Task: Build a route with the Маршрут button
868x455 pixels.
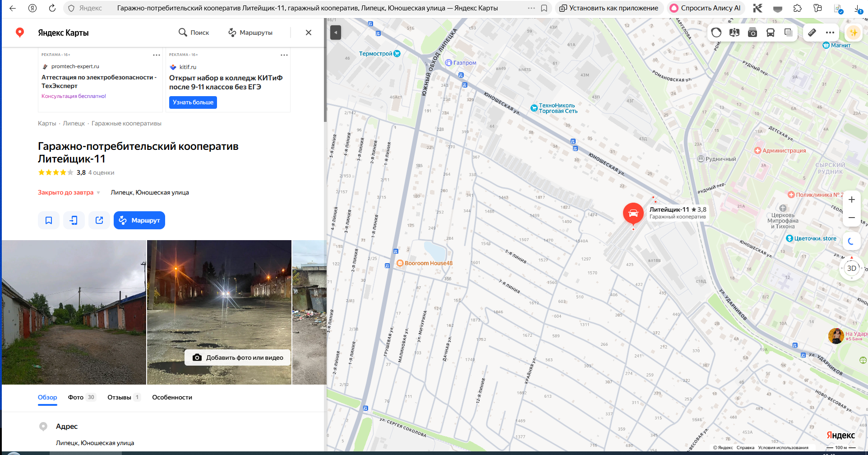Action: coord(139,220)
